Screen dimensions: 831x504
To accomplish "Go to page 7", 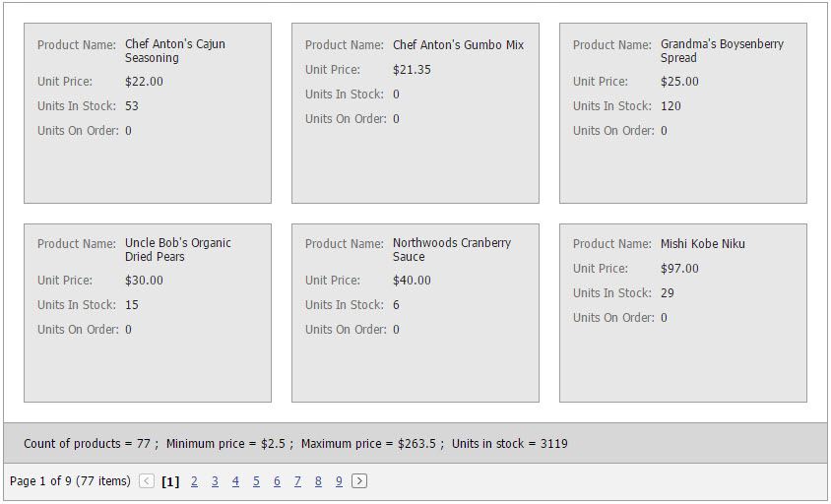I will click(298, 481).
